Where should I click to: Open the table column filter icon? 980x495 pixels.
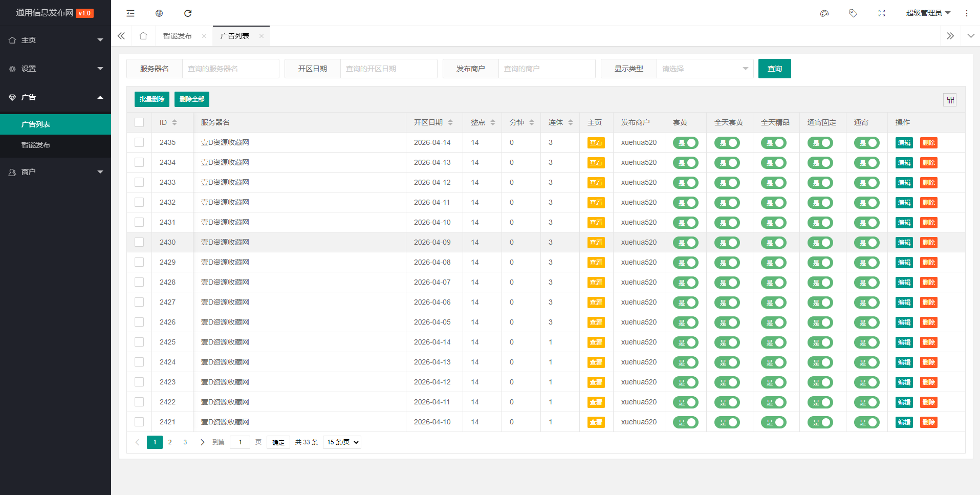(x=950, y=100)
